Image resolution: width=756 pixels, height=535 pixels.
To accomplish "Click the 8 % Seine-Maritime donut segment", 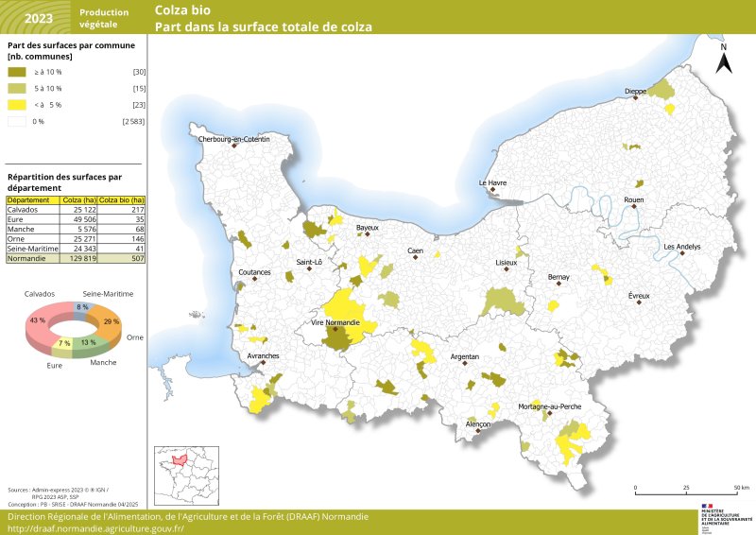I will 82,307.
